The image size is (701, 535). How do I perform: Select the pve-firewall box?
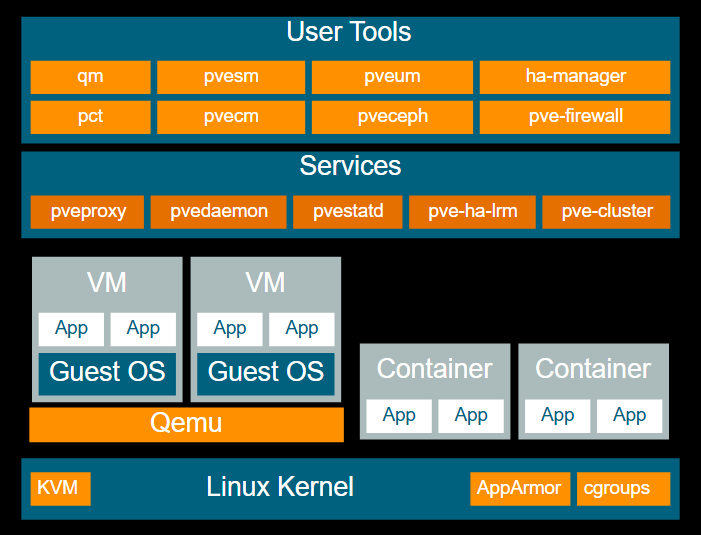tap(575, 116)
